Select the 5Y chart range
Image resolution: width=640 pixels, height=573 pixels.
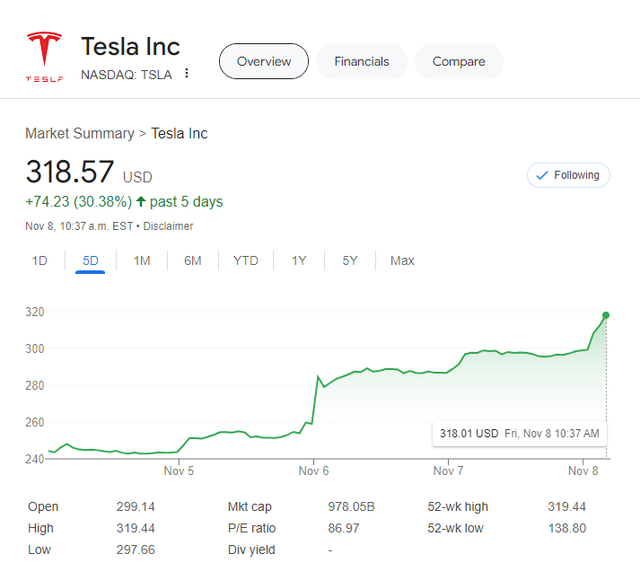pyautogui.click(x=350, y=261)
